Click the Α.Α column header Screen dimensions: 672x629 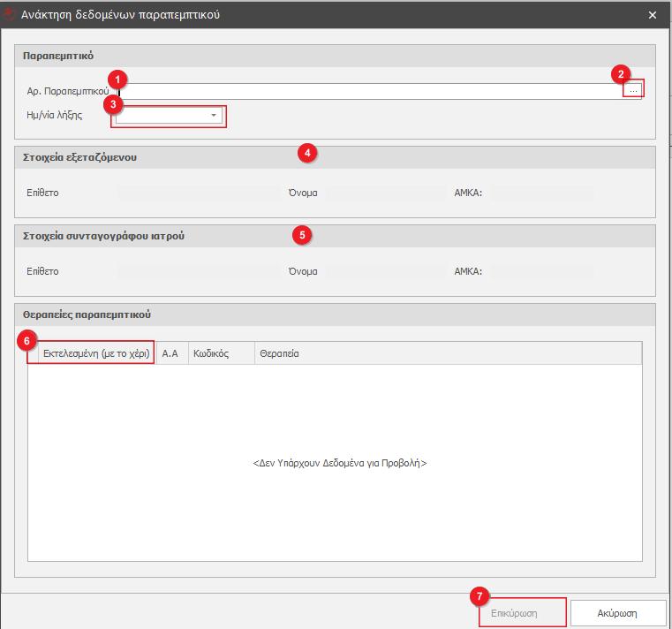tap(171, 353)
